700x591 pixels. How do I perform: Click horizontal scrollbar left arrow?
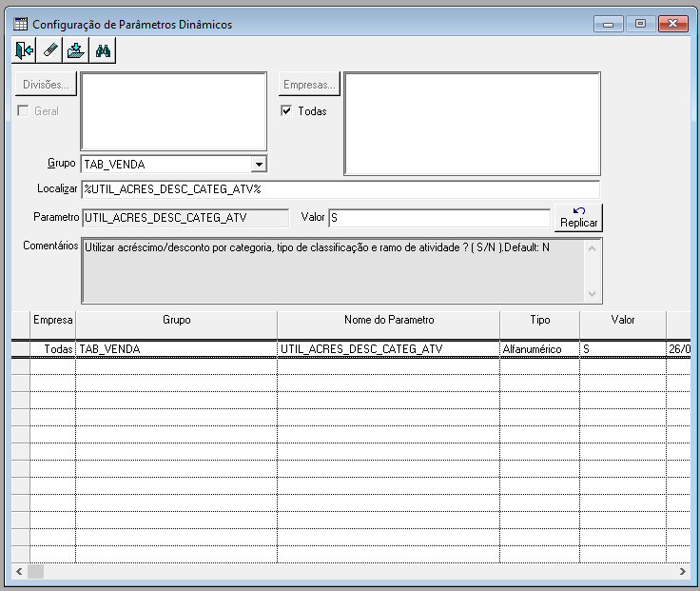pos(19,571)
